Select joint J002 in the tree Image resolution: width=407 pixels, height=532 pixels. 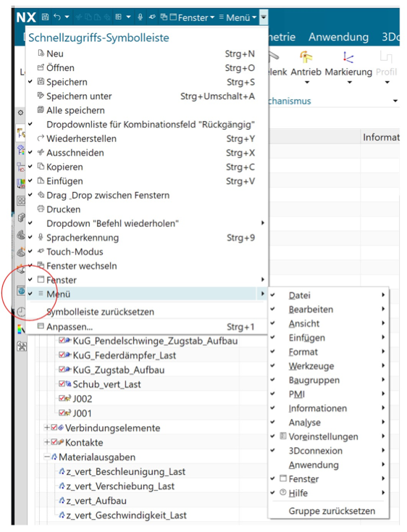pos(83,399)
